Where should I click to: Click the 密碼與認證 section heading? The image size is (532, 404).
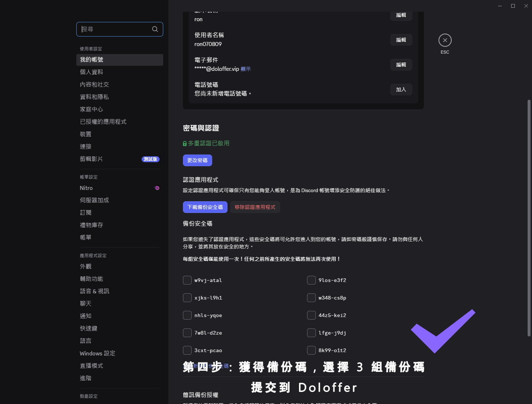tap(201, 128)
